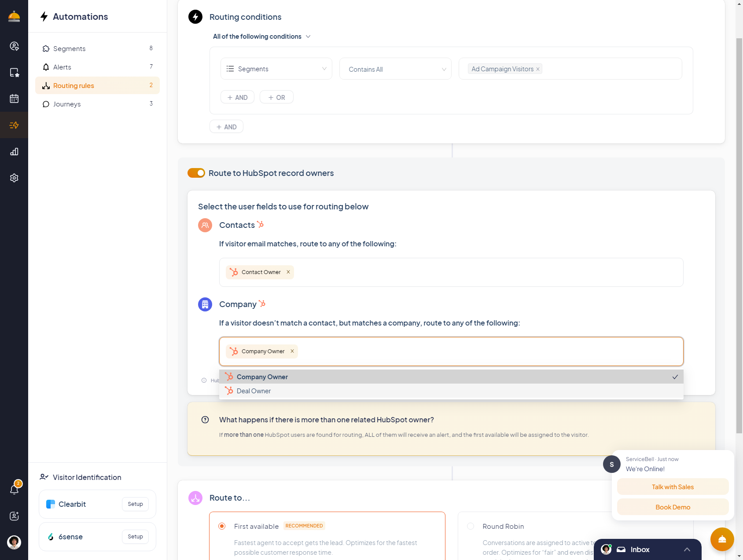This screenshot has height=560, width=743.
Task: Open the visitors icon in sidebar
Action: (14, 46)
